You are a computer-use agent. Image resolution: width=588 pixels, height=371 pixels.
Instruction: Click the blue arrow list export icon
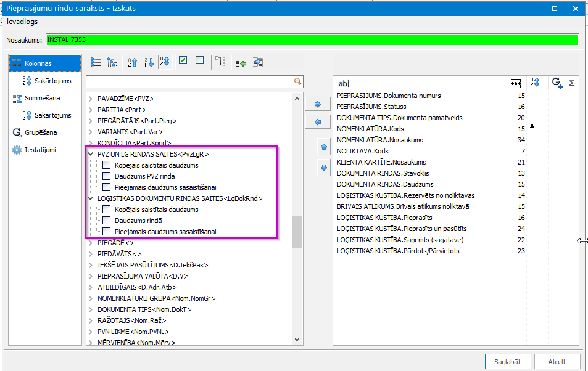point(258,62)
